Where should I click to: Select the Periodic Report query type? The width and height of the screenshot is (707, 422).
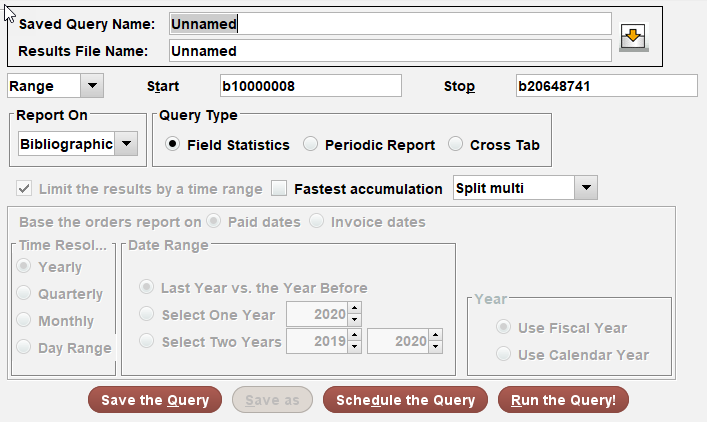click(310, 144)
